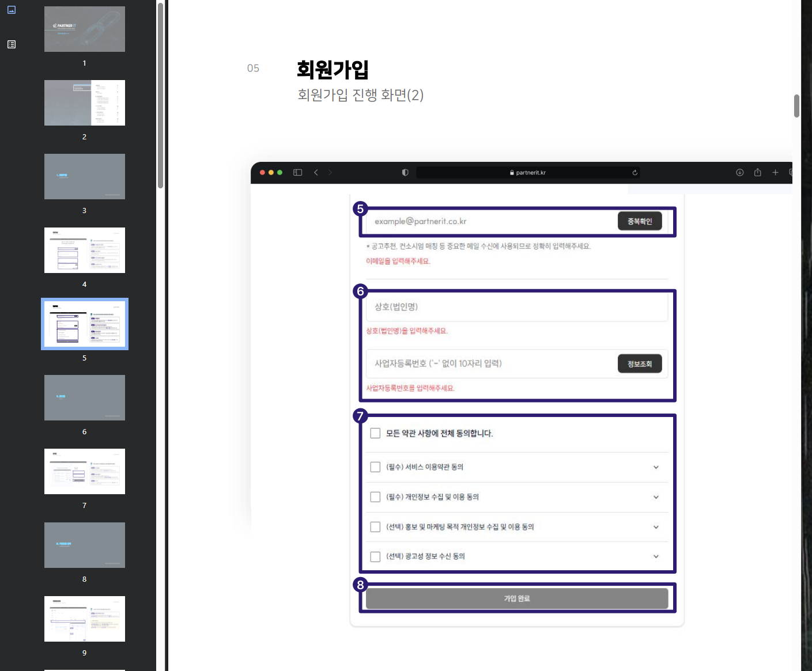
Task: Check (필수) 개인정보 수집 및 이용 동의 checkbox
Action: [x=375, y=497]
